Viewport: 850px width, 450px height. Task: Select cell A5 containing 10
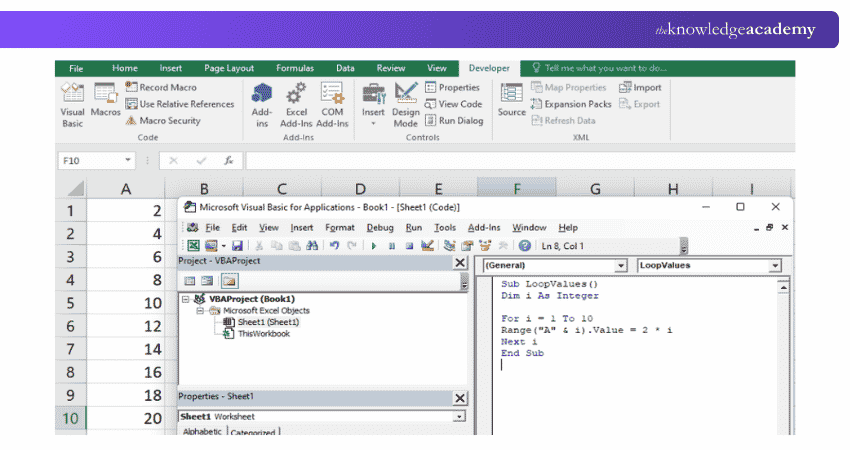point(125,303)
